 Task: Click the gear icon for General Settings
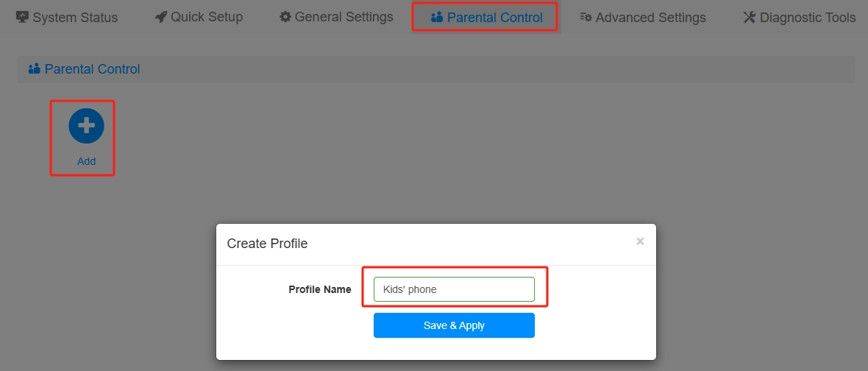pos(285,17)
